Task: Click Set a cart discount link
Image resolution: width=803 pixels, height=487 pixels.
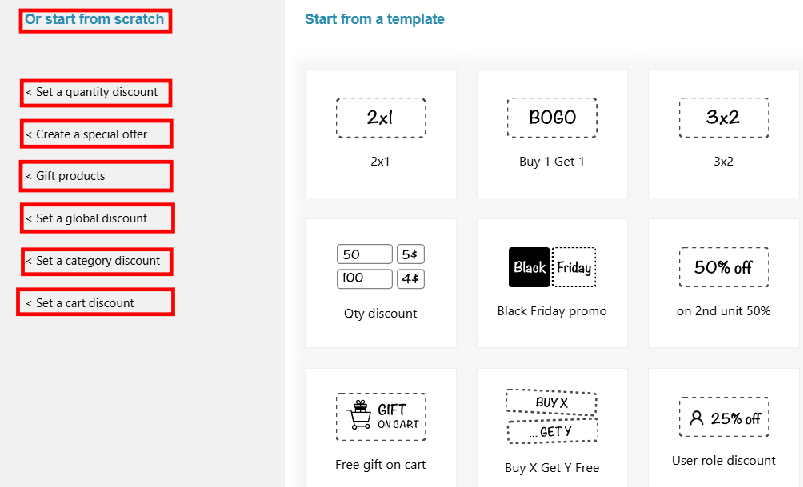Action: click(96, 303)
